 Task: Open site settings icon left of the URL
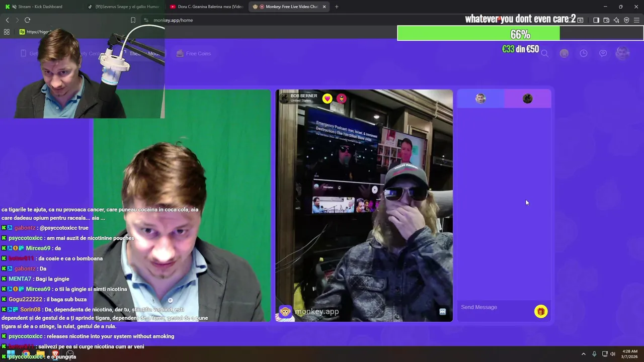(146, 20)
